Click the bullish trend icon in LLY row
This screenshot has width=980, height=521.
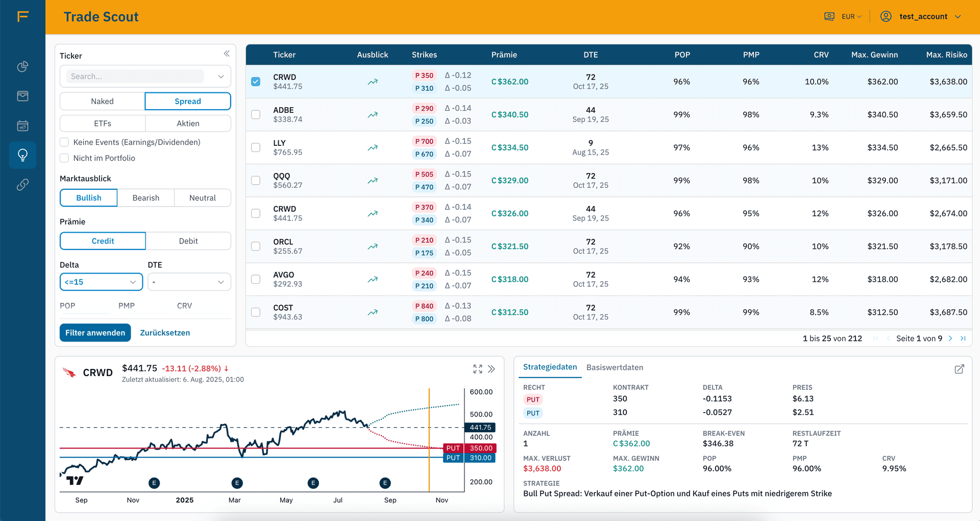tap(373, 147)
